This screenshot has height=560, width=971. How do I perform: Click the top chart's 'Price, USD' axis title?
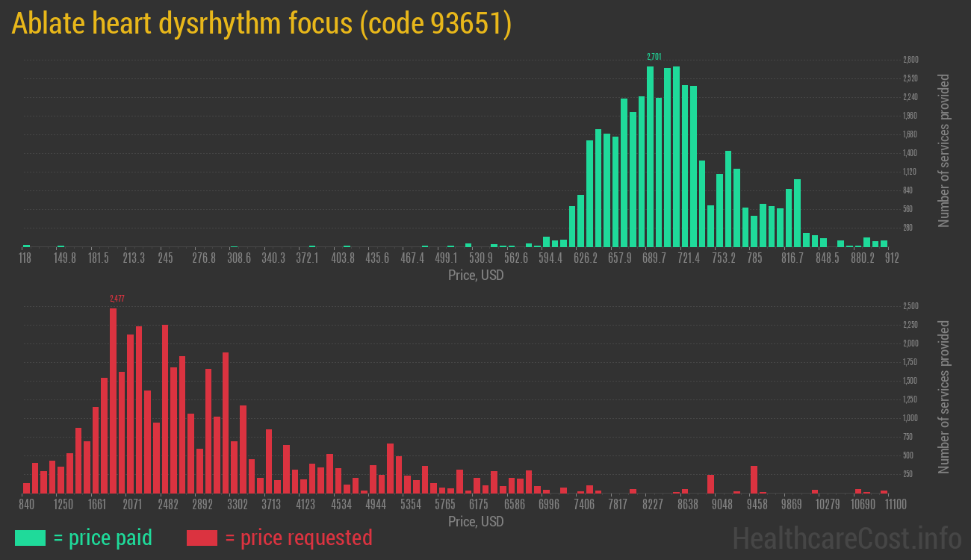[x=475, y=276]
